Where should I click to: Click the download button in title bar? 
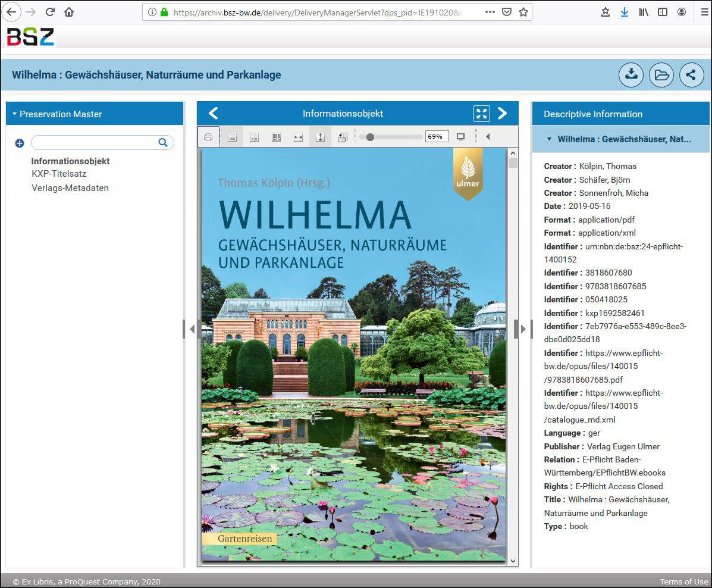631,75
